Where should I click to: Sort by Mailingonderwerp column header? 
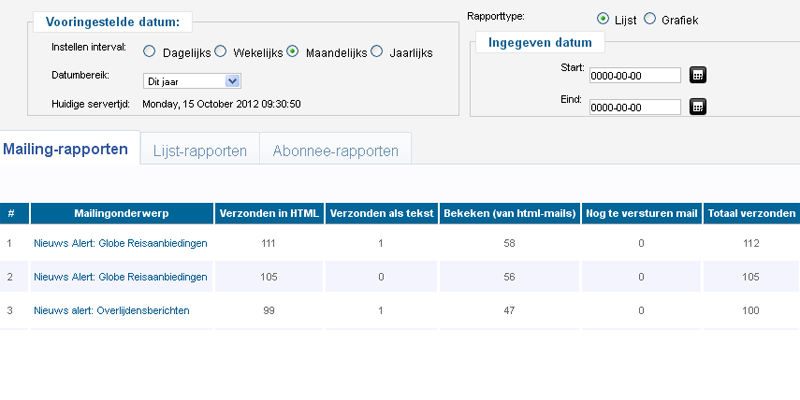point(121,213)
